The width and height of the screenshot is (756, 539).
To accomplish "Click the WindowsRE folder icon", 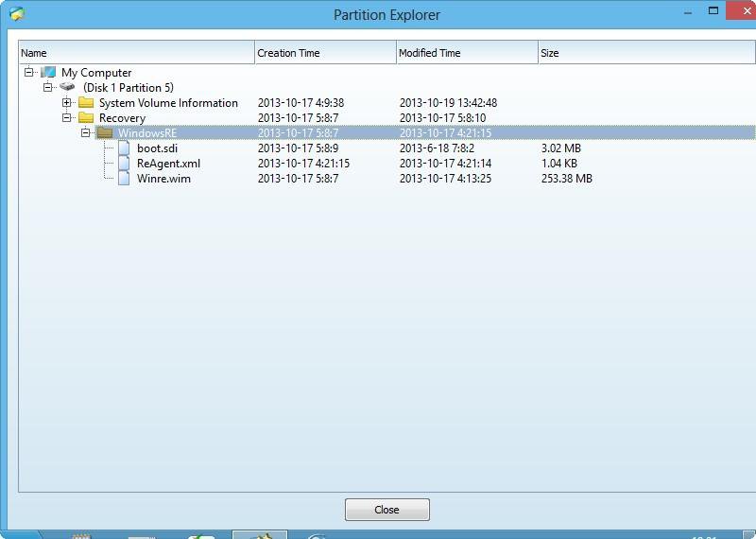I will point(105,133).
